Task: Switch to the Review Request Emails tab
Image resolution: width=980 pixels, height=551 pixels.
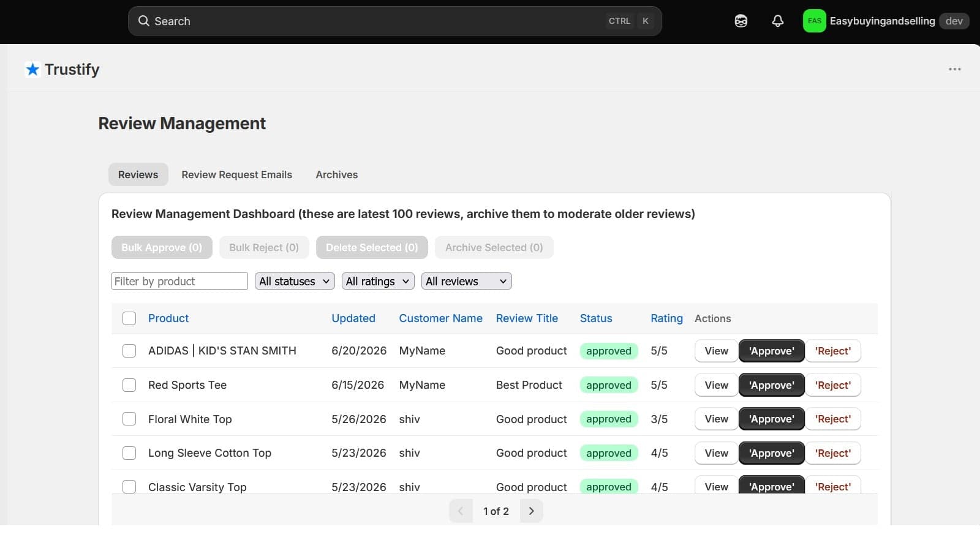Action: coord(236,174)
